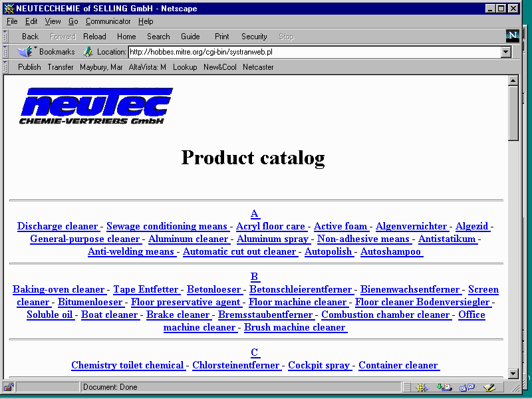The width and height of the screenshot is (532, 399).
Task: Open the Cockpit spray link
Action: [319, 365]
